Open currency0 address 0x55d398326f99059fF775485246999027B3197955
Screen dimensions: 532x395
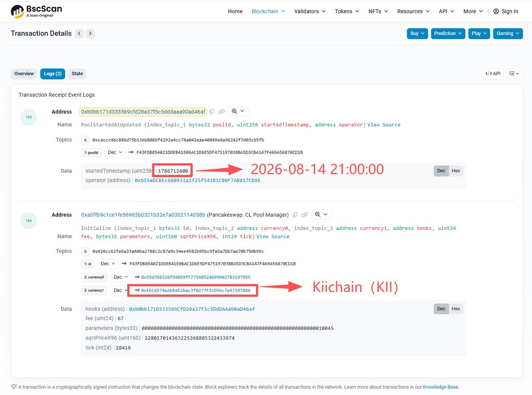click(196, 277)
